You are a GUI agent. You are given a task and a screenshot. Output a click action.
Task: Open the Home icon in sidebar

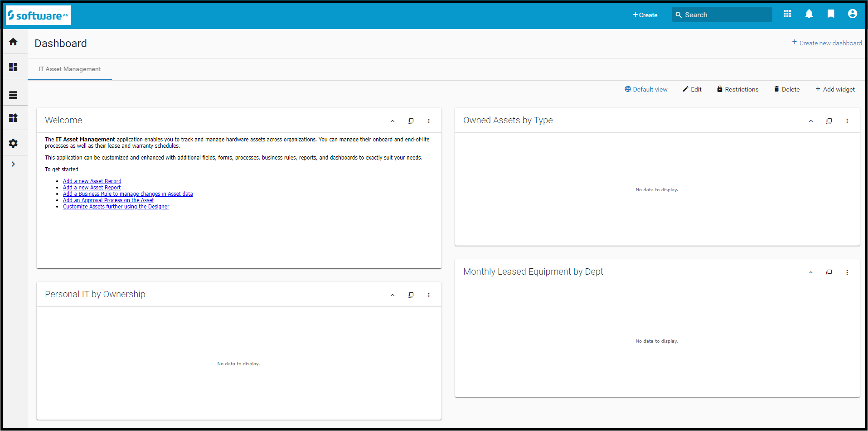(x=13, y=42)
